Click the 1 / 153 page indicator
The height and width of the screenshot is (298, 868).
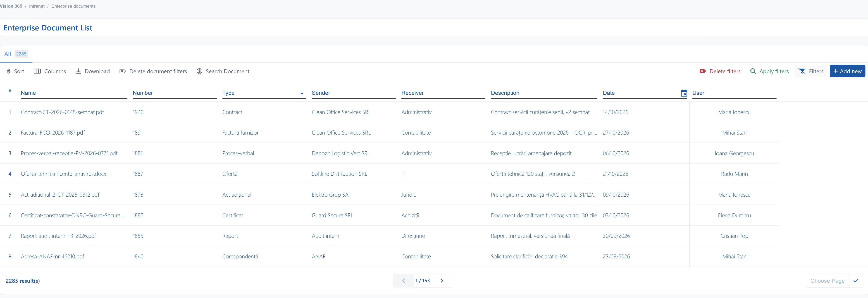[x=422, y=281]
